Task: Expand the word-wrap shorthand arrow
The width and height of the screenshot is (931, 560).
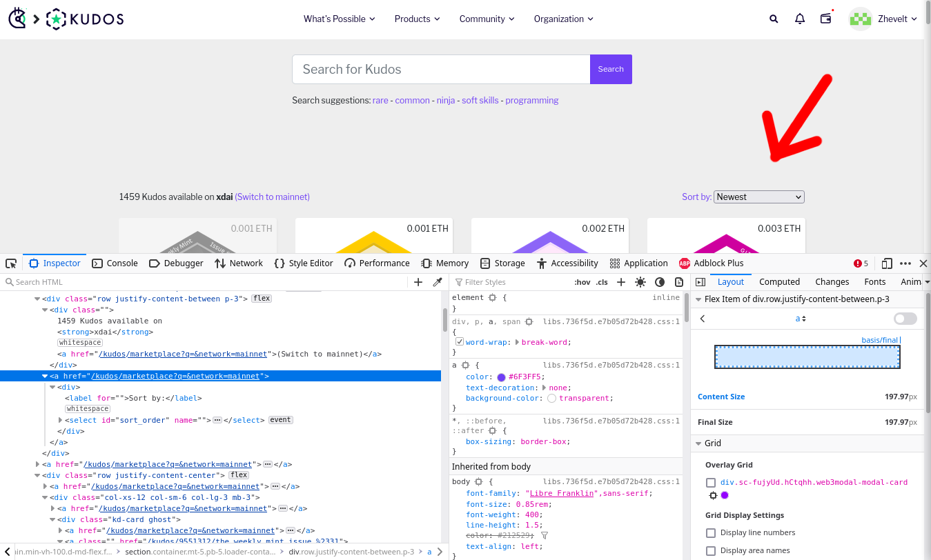Action: click(x=518, y=342)
